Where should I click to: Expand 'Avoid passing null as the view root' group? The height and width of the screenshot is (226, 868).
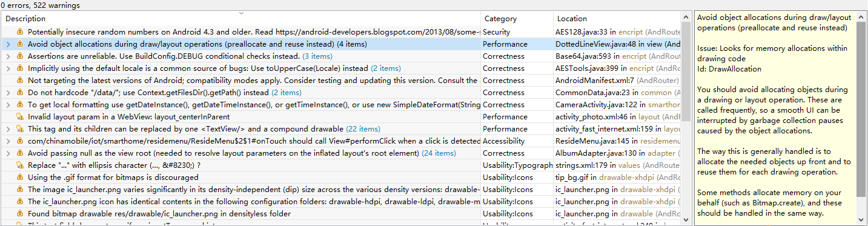click(x=8, y=153)
